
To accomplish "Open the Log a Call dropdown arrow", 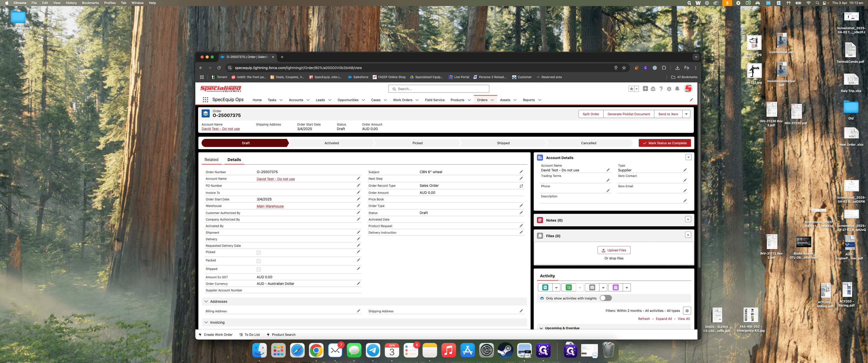I will [556, 287].
